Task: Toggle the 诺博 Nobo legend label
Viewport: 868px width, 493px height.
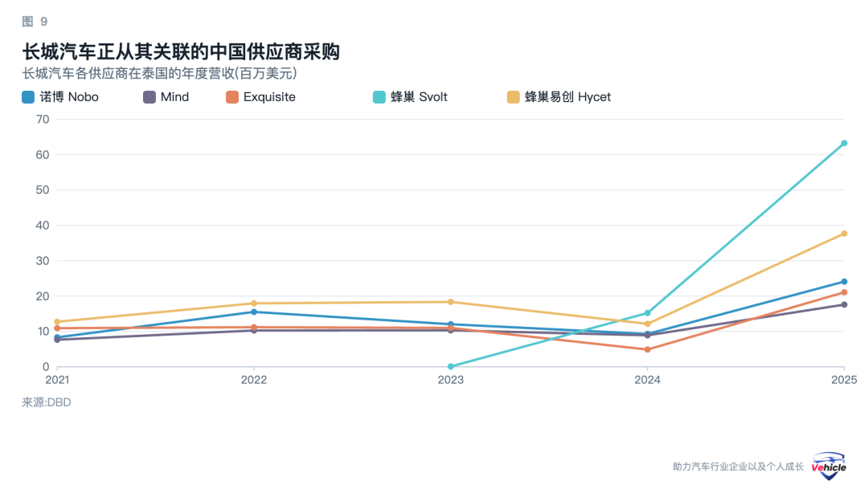Action: pos(69,97)
